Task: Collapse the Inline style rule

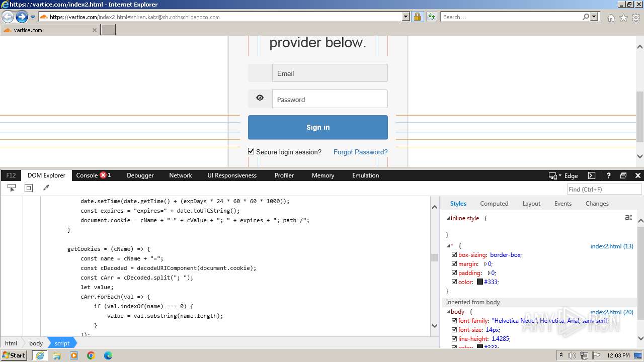Action: [448, 218]
